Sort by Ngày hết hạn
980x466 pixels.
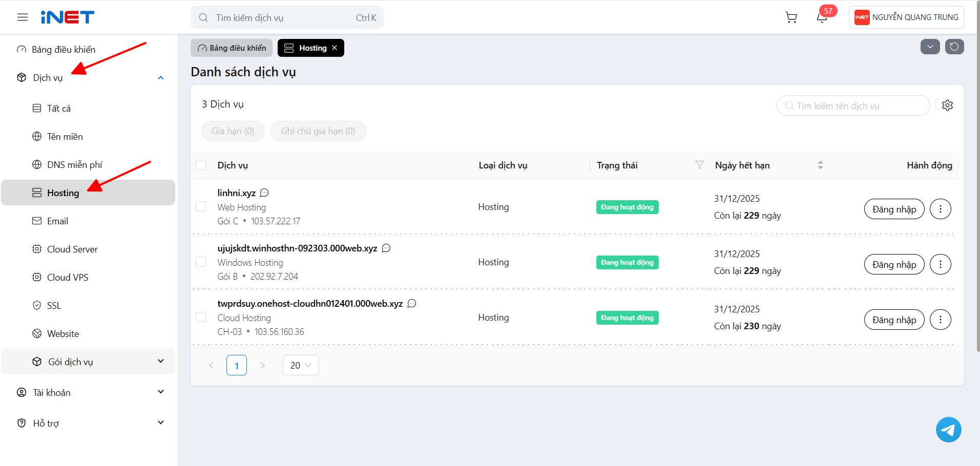click(x=820, y=165)
